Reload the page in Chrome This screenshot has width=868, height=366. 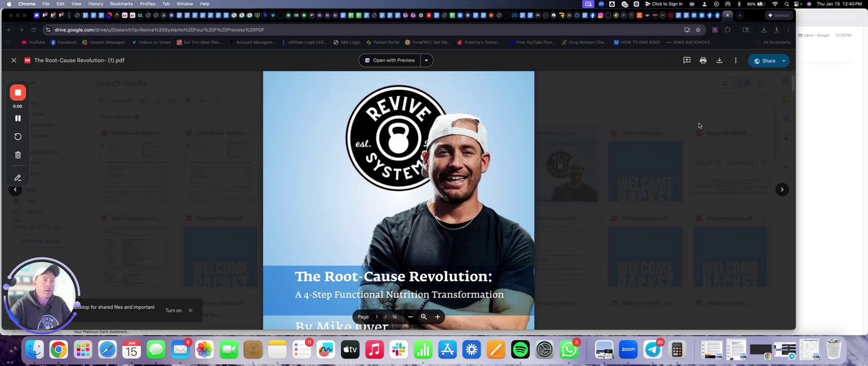(x=34, y=30)
